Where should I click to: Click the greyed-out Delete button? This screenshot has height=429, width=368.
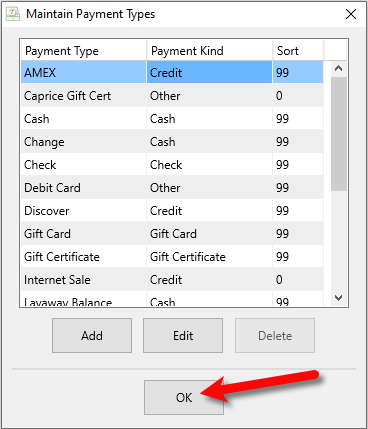click(275, 335)
